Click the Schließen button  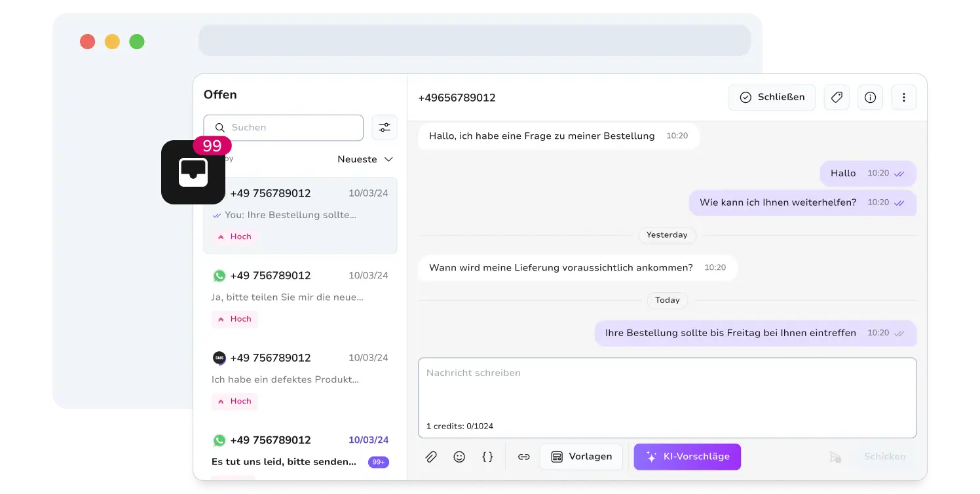pyautogui.click(x=772, y=98)
